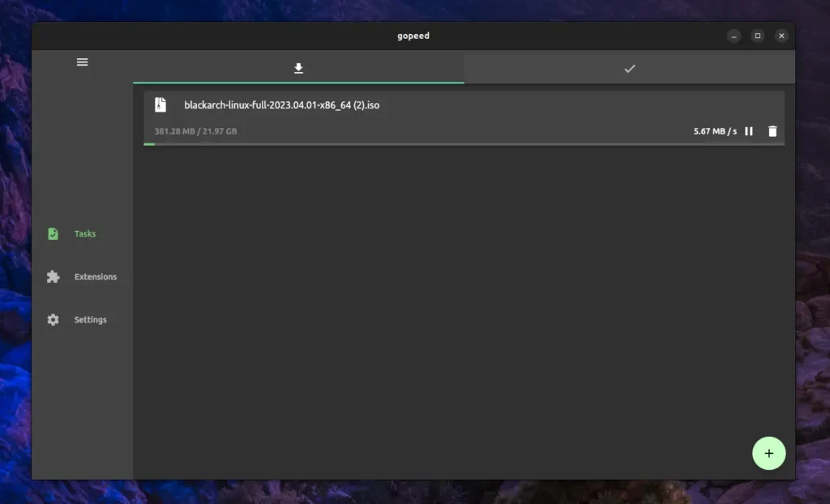Switch to the downloading tasks tab
830x504 pixels.
pos(298,68)
